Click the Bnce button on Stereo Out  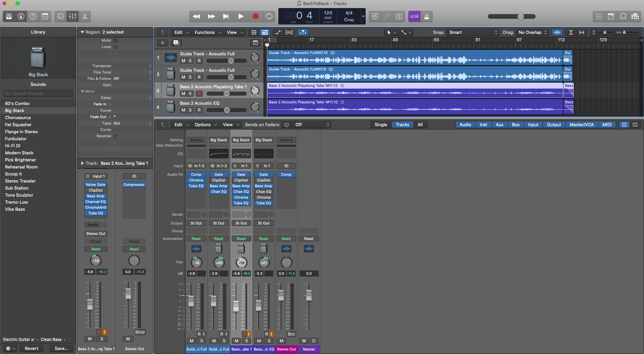coord(140,332)
